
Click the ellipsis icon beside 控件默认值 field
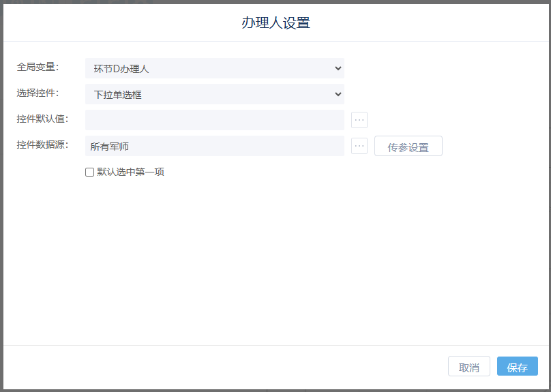pyautogui.click(x=359, y=120)
